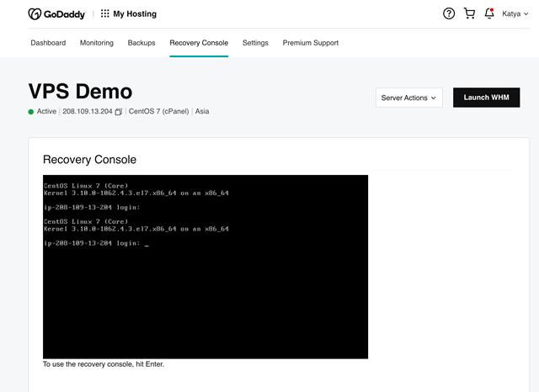Open the help question mark icon
This screenshot has width=539, height=392.
coord(449,13)
